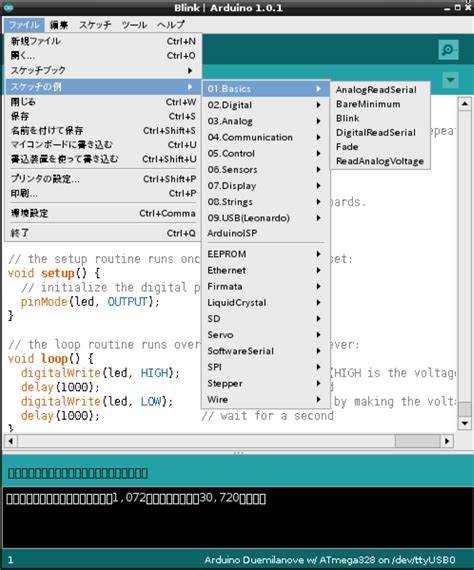Click the '// wait for a second' comment

pyautogui.click(x=267, y=416)
